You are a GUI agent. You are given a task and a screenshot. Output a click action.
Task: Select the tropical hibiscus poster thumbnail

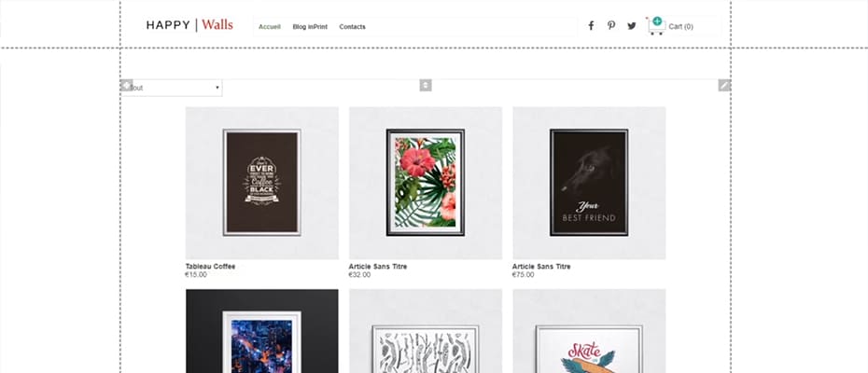tap(426, 183)
